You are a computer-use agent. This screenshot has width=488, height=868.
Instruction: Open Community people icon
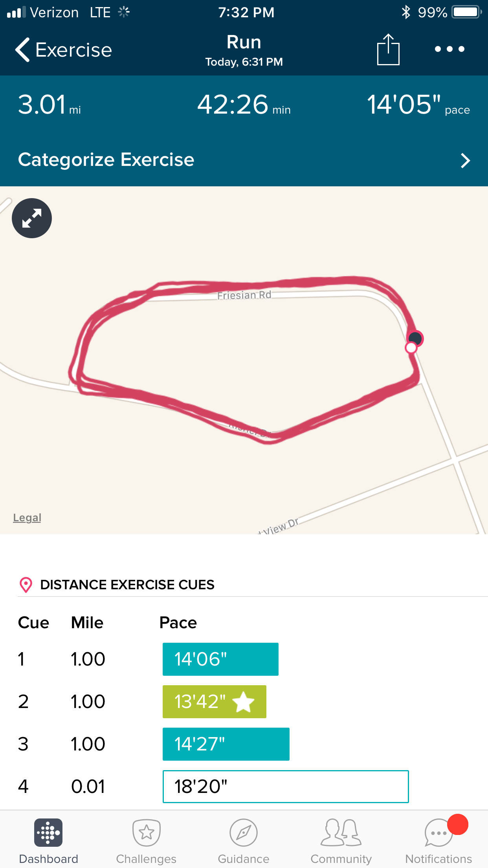tap(341, 832)
